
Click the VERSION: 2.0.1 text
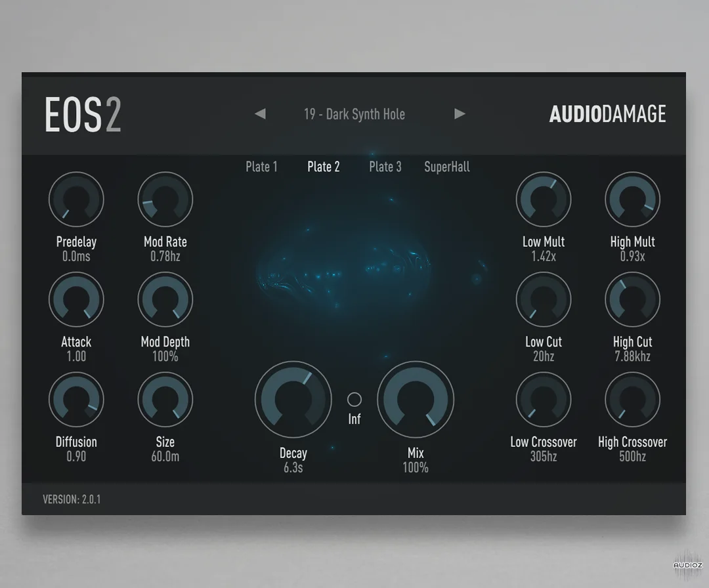72,499
